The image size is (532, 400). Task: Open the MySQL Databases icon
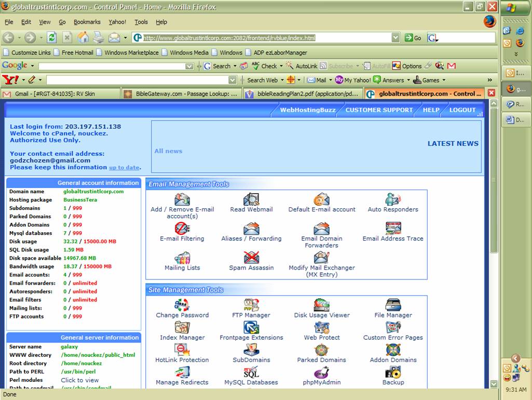click(251, 372)
